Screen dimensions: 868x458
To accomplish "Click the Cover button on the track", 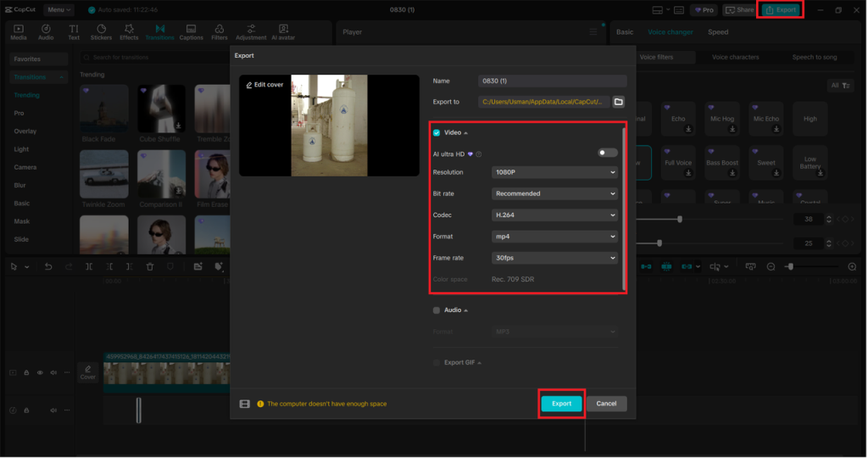I will (x=87, y=371).
